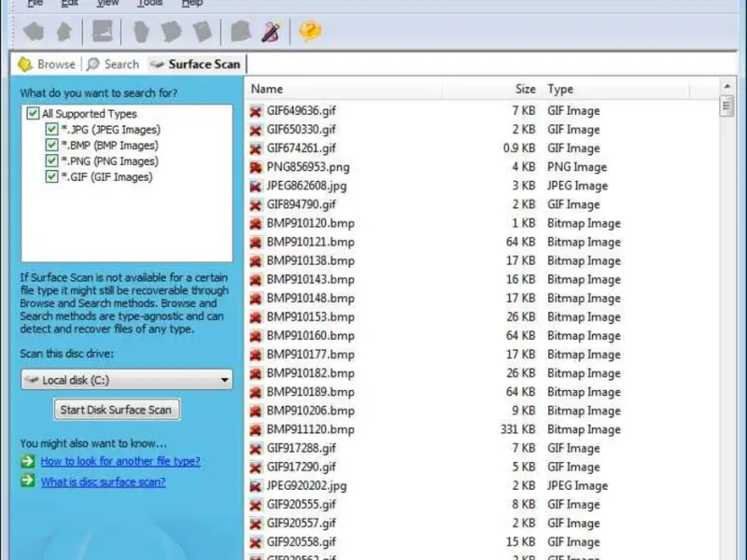747x560 pixels.
Task: Select file name BMP910189.bmp
Action: click(x=311, y=392)
